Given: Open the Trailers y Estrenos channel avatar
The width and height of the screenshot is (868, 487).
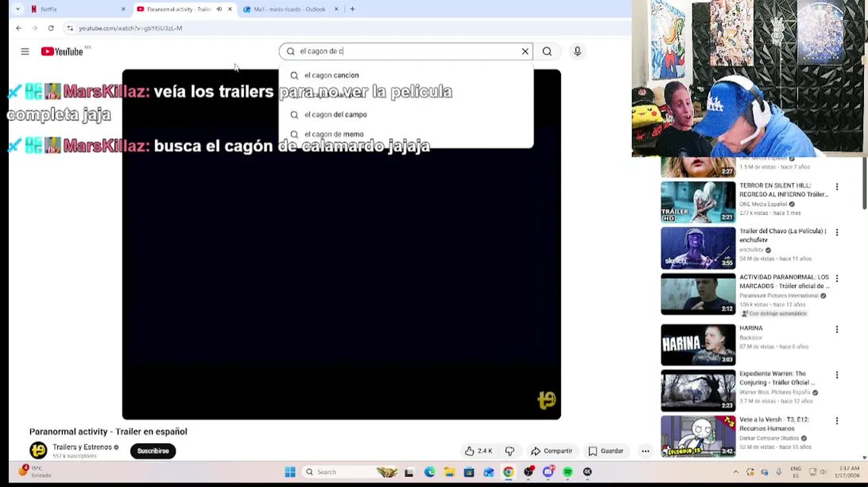Looking at the screenshot, I should tap(39, 450).
